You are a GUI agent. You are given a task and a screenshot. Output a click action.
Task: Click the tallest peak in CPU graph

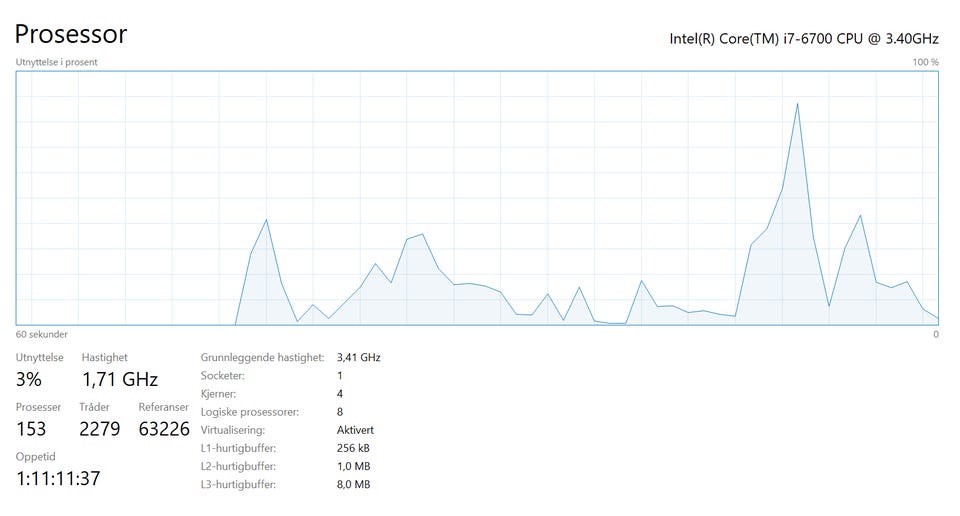tap(797, 105)
